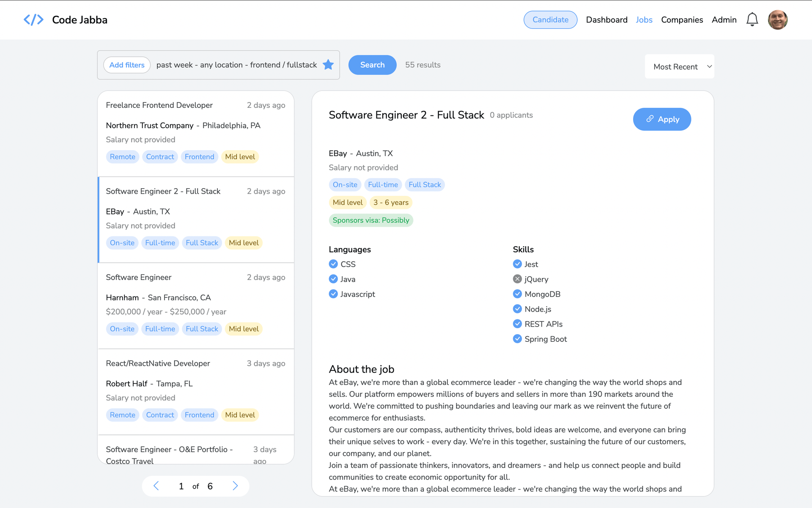Screen dimensions: 812x508
Task: Go to previous results page
Action: (x=156, y=486)
